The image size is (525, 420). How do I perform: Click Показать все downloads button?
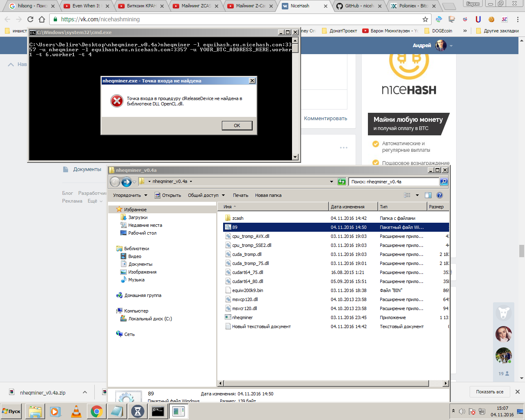pyautogui.click(x=490, y=392)
